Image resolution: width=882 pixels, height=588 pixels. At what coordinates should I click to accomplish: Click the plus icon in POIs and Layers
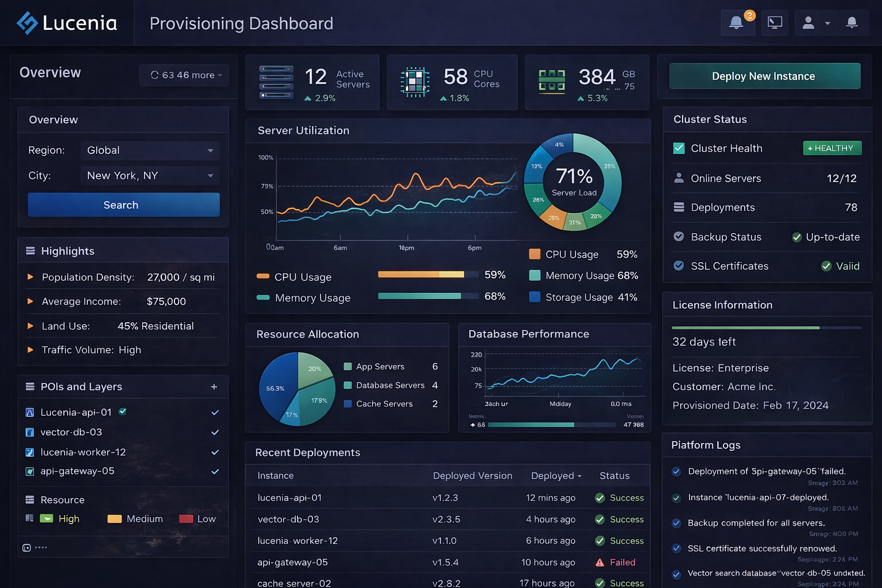215,386
